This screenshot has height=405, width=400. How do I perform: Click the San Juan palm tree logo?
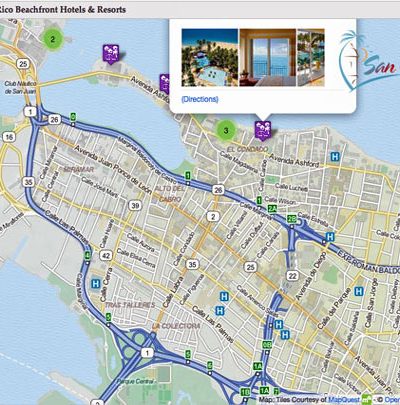click(x=369, y=62)
